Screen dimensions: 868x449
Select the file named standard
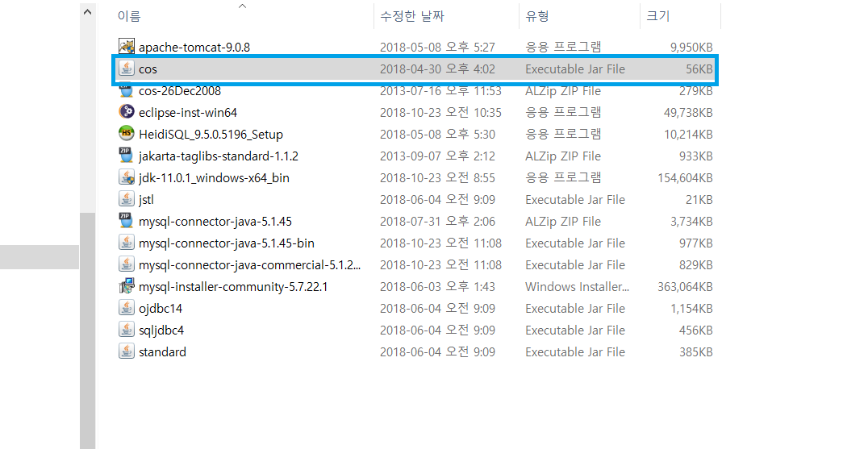(162, 351)
